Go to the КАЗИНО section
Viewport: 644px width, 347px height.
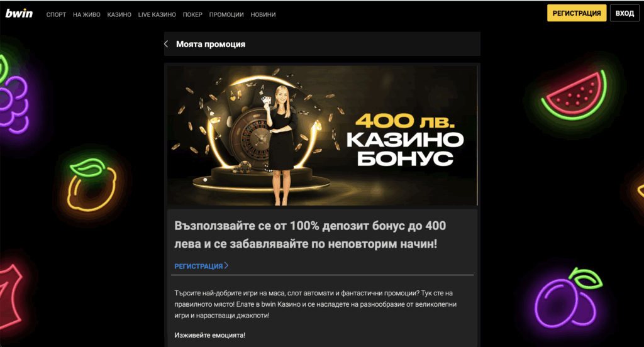click(119, 14)
